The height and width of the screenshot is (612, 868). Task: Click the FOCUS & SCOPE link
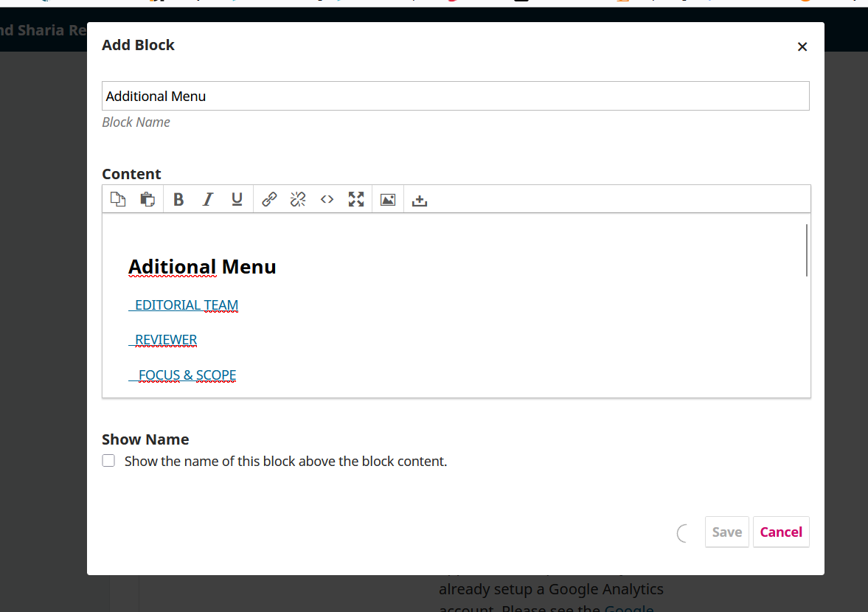click(x=187, y=375)
